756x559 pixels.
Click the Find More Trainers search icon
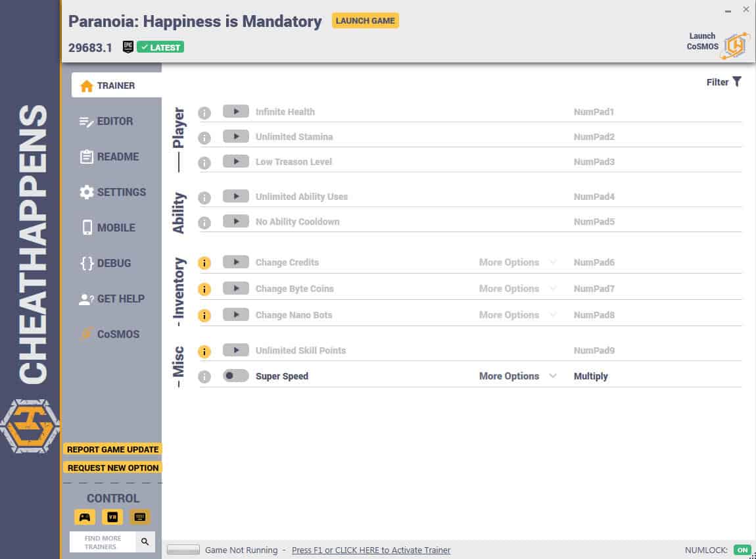(x=145, y=542)
